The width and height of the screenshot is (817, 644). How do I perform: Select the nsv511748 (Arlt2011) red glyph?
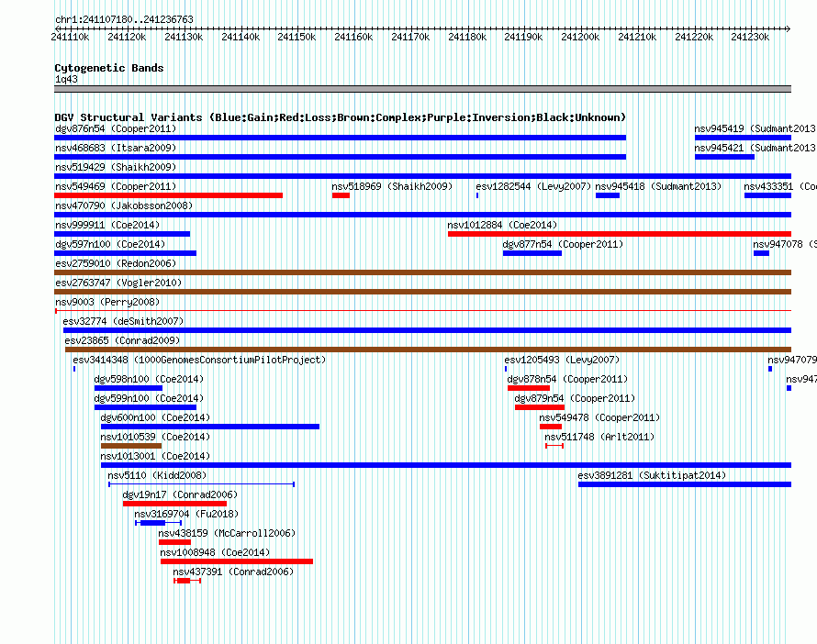554,446
